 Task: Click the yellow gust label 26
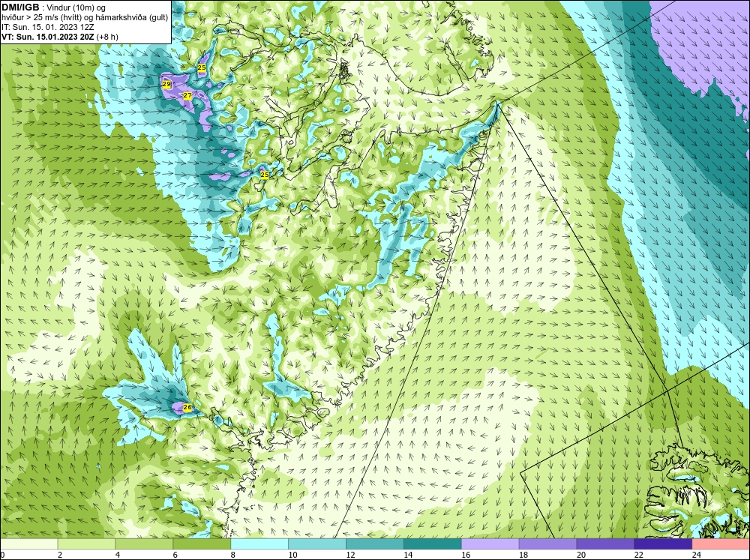coord(187,408)
